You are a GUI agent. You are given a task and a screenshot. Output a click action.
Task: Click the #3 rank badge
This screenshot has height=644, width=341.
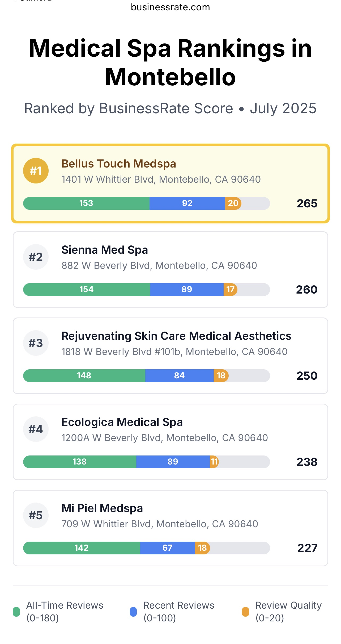click(36, 343)
